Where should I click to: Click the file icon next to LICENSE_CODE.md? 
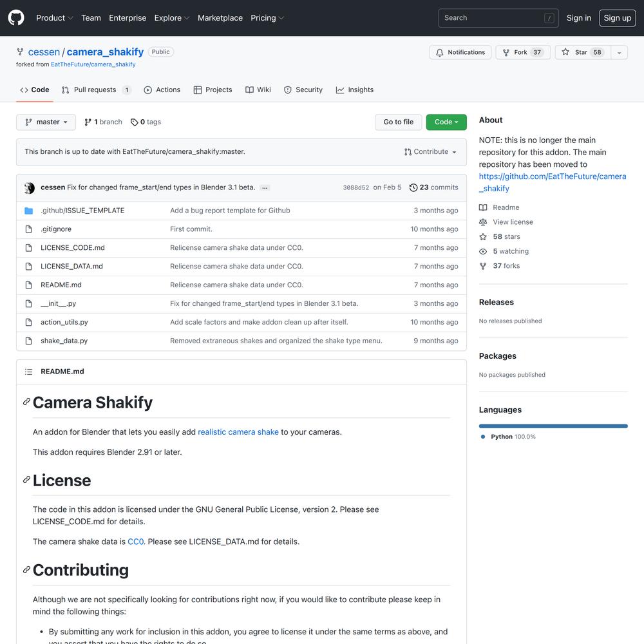pyautogui.click(x=28, y=248)
